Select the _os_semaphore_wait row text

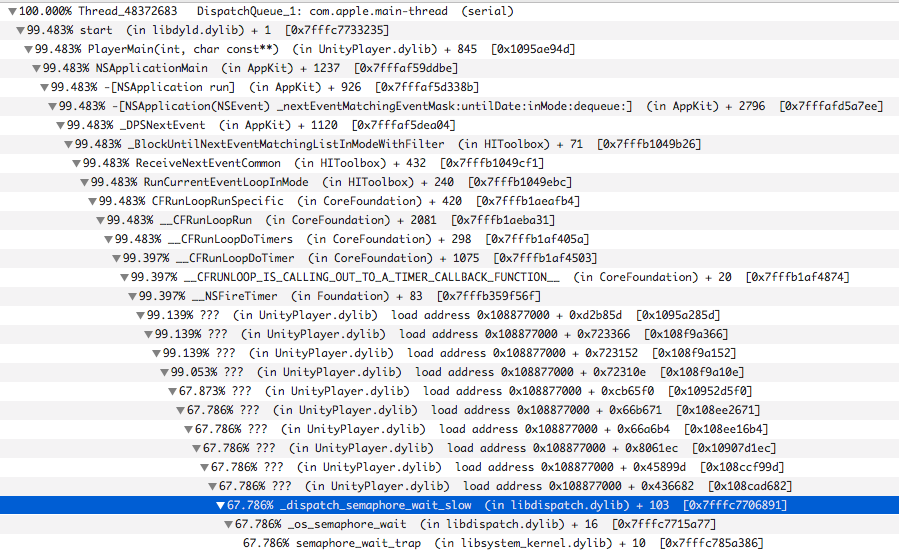point(347,524)
